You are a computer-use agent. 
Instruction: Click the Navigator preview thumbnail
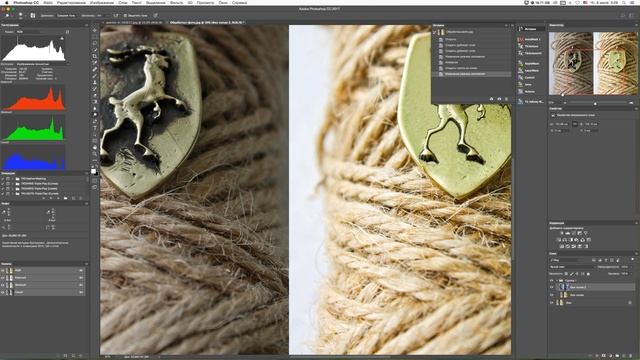(593, 64)
